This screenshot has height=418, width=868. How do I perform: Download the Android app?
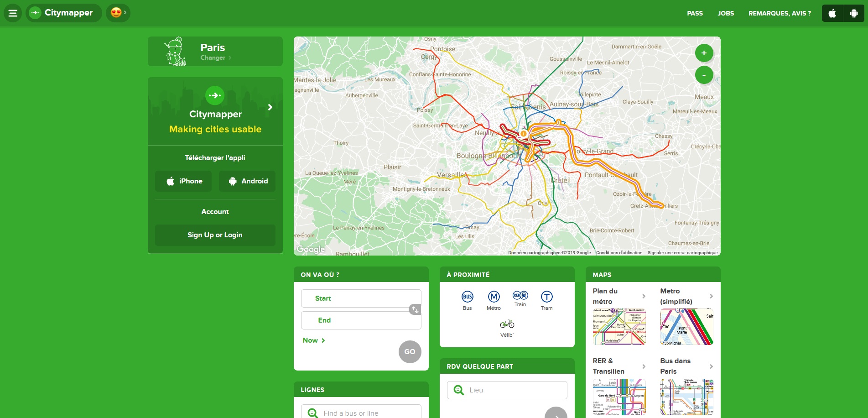click(x=247, y=181)
